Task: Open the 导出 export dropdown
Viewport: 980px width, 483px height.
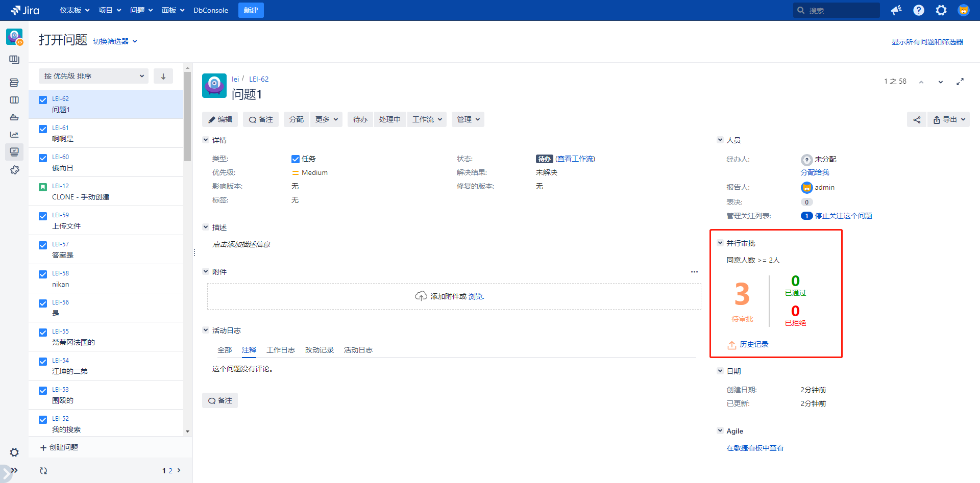Action: (x=949, y=120)
